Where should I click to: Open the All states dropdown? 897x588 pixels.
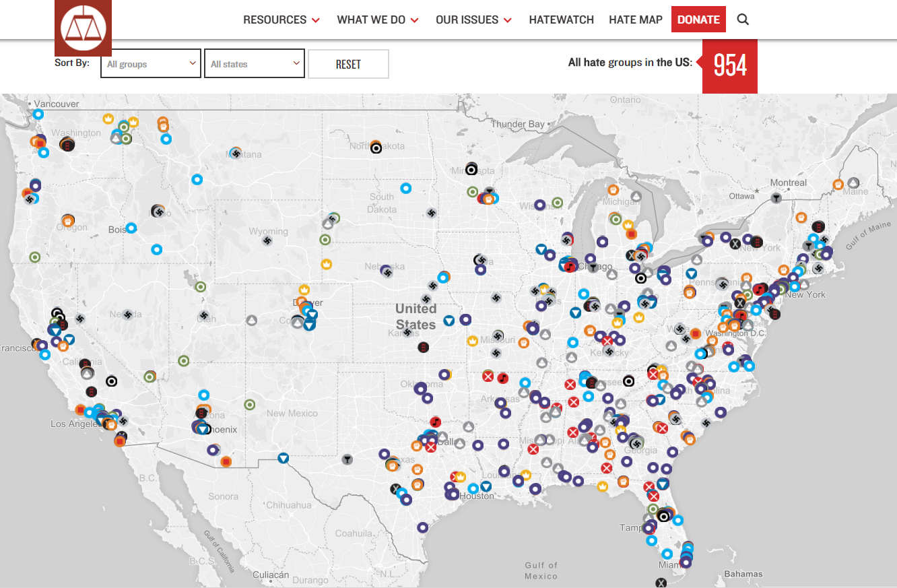(x=255, y=63)
